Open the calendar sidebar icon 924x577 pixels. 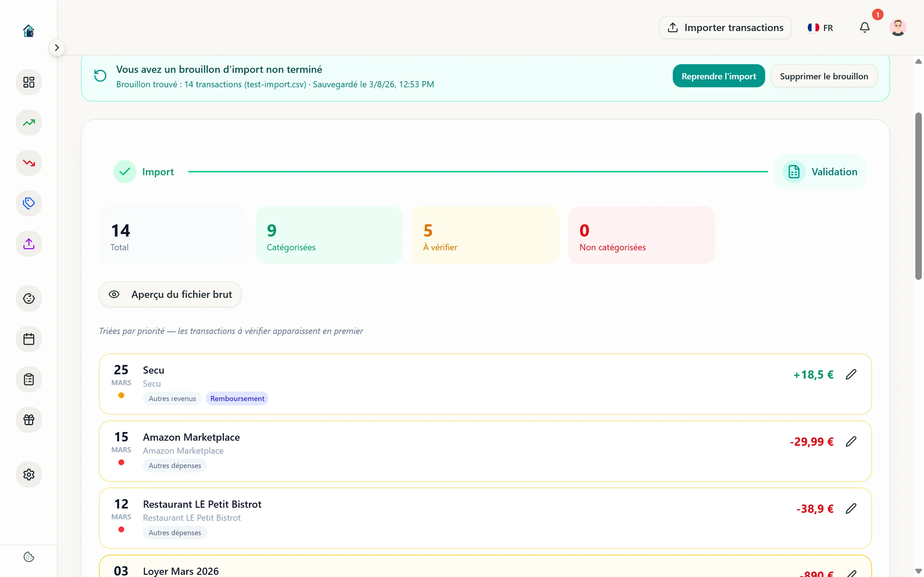pos(29,339)
